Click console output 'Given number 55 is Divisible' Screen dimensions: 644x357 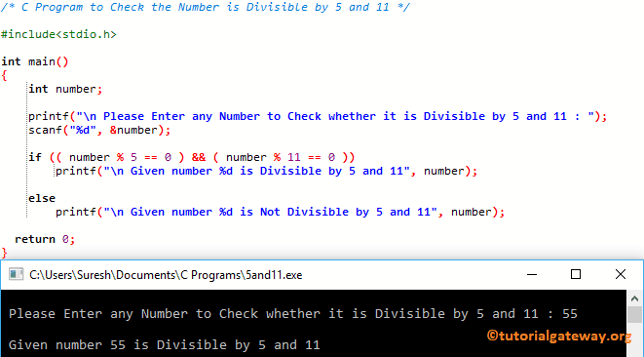164,344
